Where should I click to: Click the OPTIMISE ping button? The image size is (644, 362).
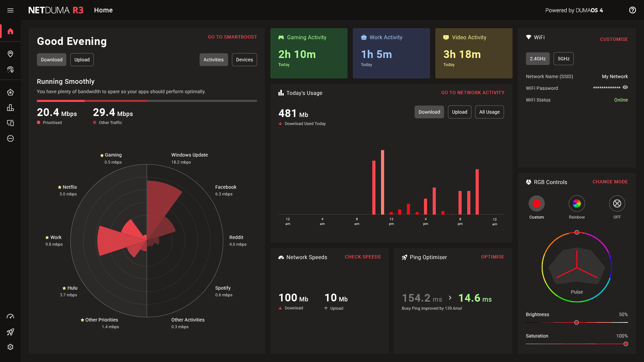pos(492,257)
